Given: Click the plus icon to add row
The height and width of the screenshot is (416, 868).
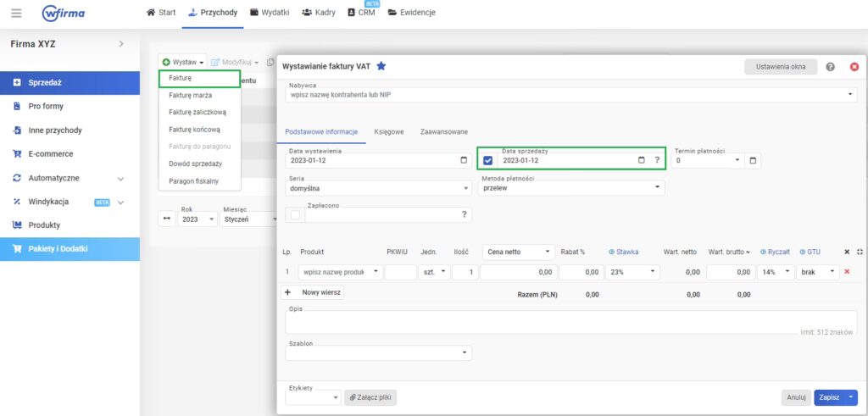Looking at the screenshot, I should pos(287,291).
